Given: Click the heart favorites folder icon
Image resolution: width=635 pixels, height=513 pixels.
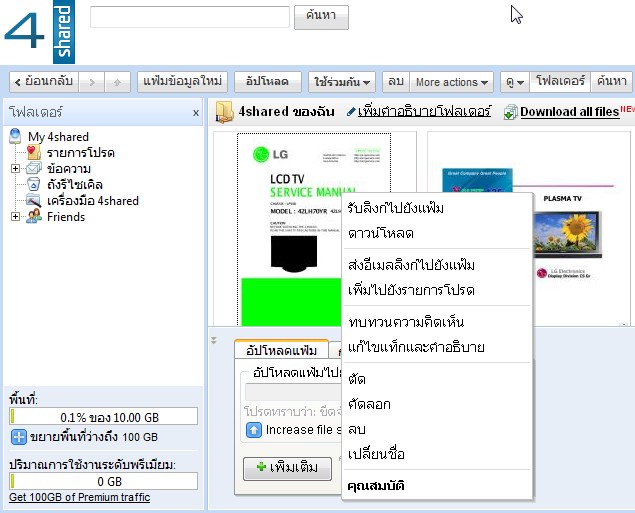Looking at the screenshot, I should click(x=34, y=153).
